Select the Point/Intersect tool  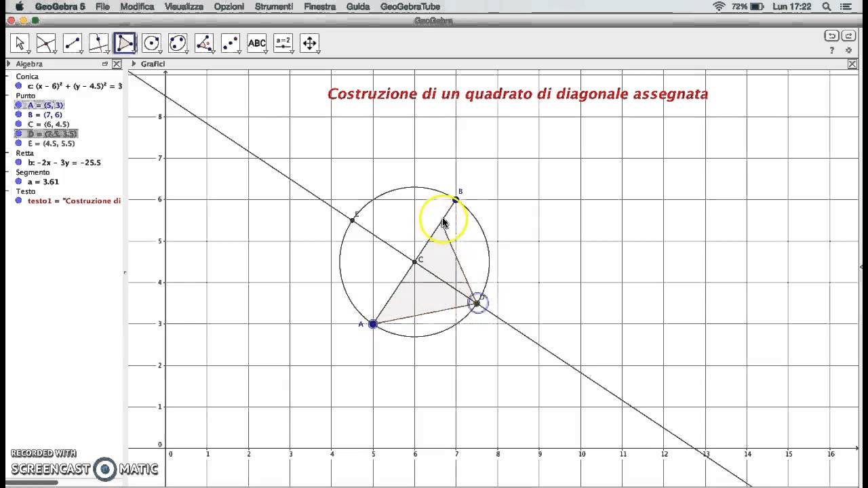(x=46, y=43)
